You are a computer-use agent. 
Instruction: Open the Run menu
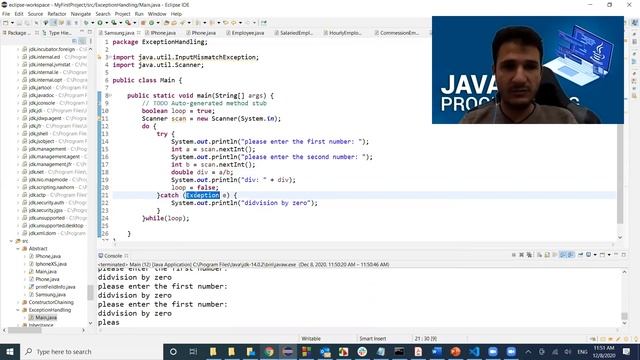[139, 14]
